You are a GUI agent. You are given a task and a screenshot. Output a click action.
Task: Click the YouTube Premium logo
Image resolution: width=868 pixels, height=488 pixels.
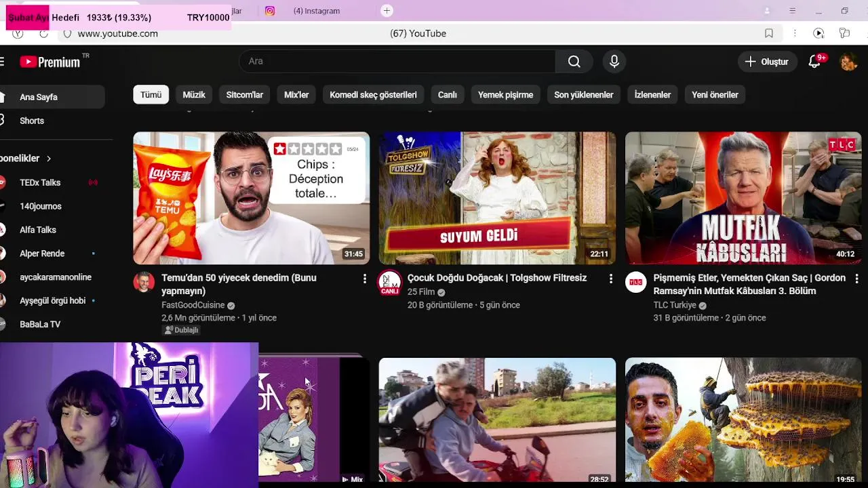(51, 62)
